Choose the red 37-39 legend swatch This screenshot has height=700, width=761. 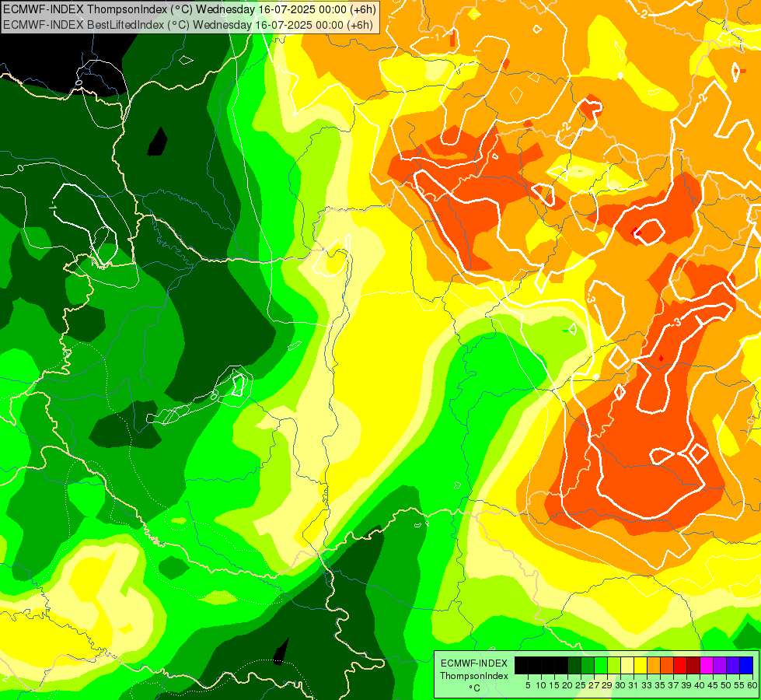pos(680,665)
